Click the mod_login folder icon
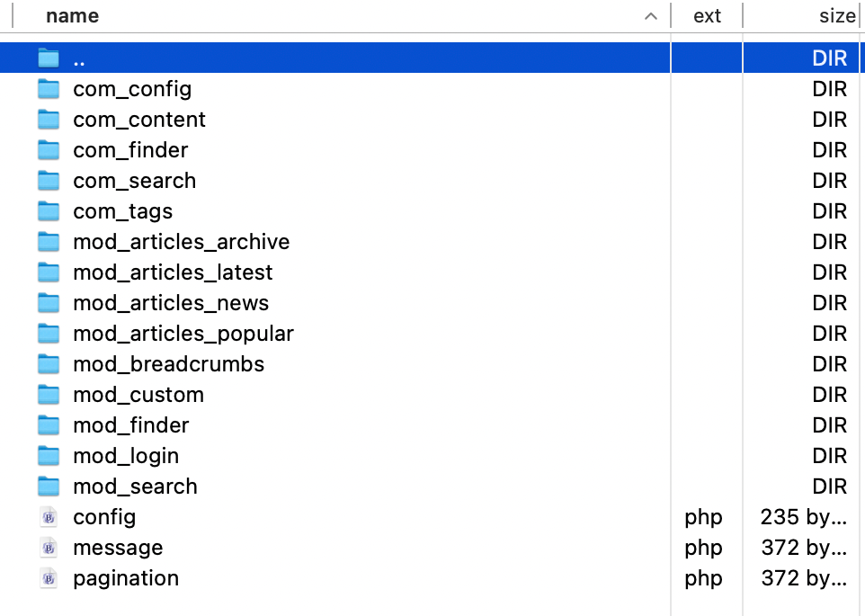The width and height of the screenshot is (865, 616). tap(49, 456)
